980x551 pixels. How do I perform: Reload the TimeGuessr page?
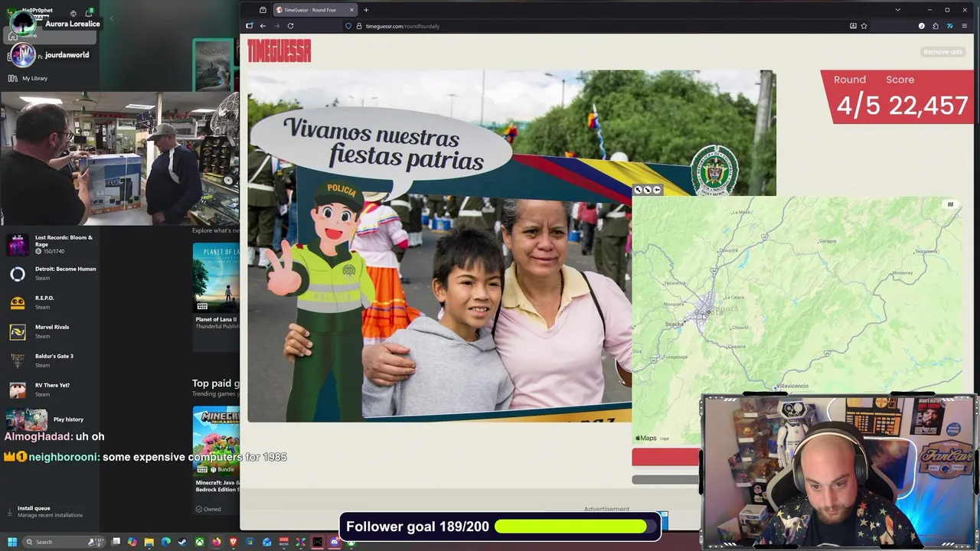tap(290, 26)
